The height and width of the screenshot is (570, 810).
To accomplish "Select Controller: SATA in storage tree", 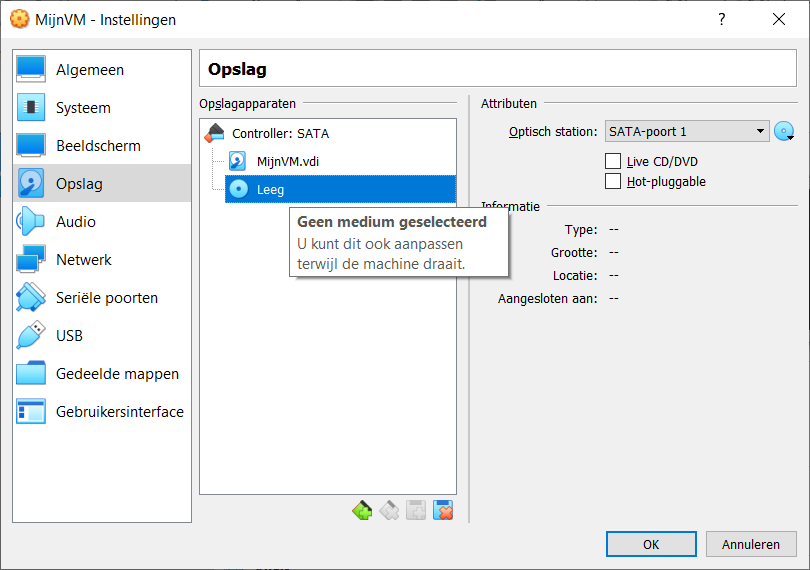I will coord(280,133).
